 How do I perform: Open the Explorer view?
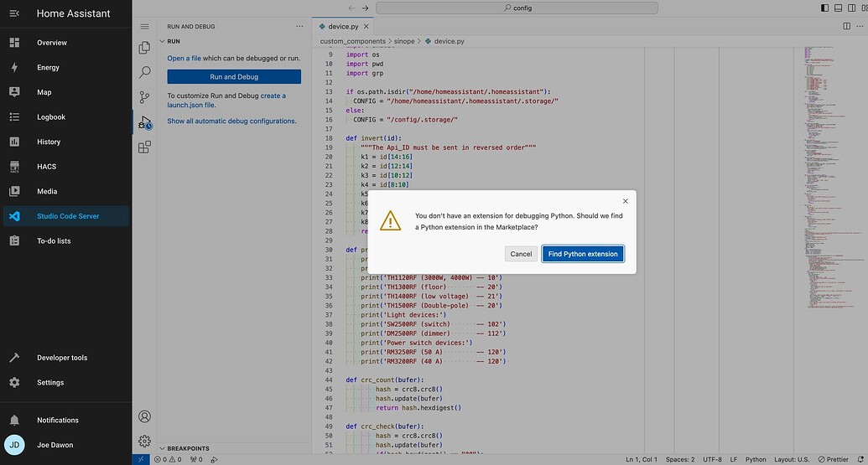pyautogui.click(x=144, y=48)
